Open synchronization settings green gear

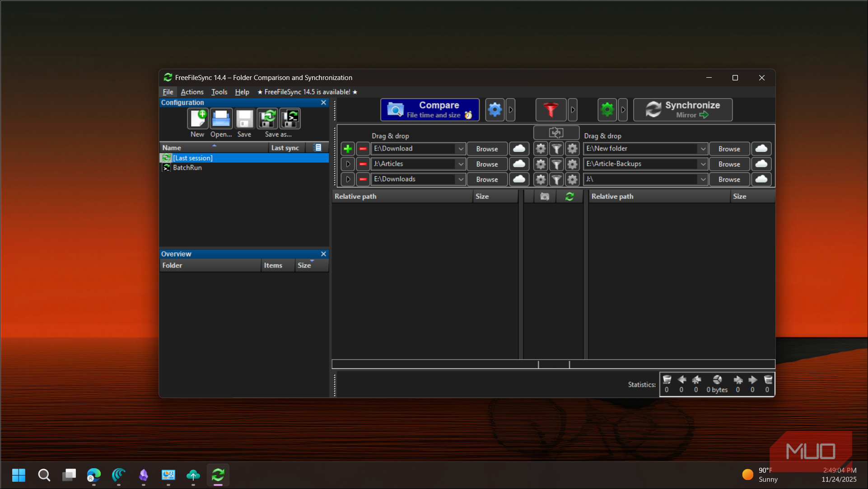[607, 110]
